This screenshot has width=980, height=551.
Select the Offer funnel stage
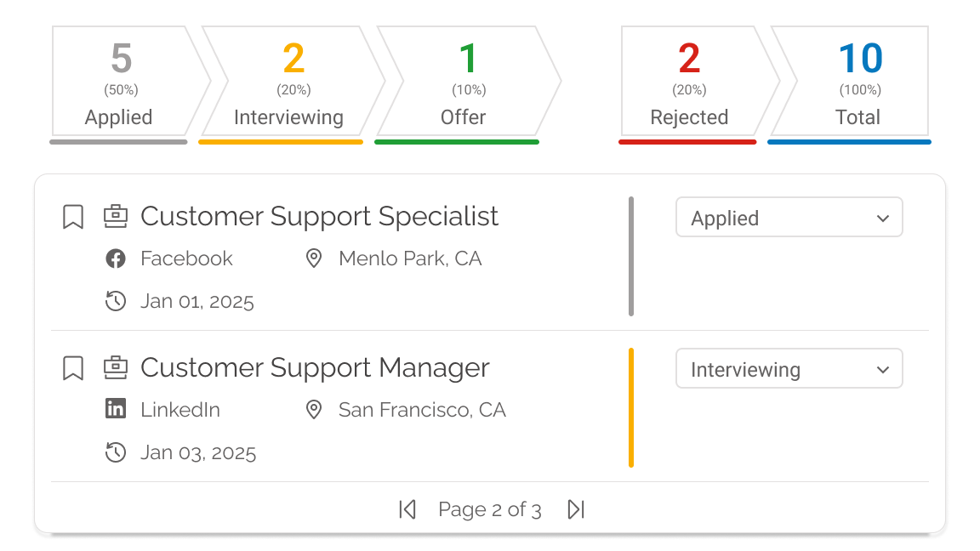tap(463, 81)
